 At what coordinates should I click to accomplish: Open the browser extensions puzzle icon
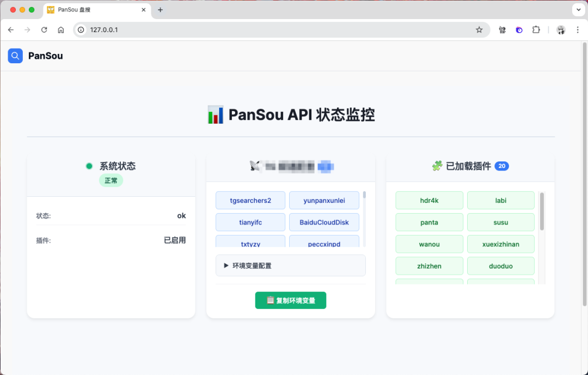tap(536, 30)
